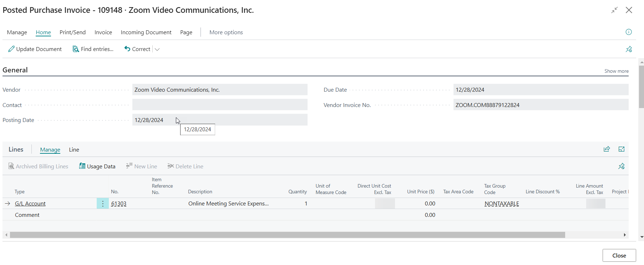Open the Manage menu tab
The height and width of the screenshot is (265, 644).
coord(17,32)
